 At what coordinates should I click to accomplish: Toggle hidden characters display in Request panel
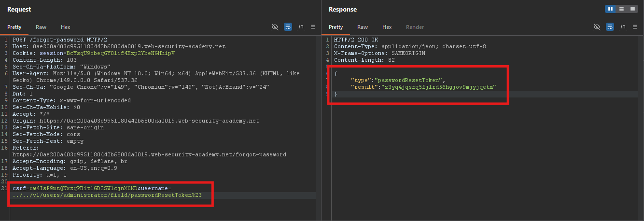coord(275,27)
